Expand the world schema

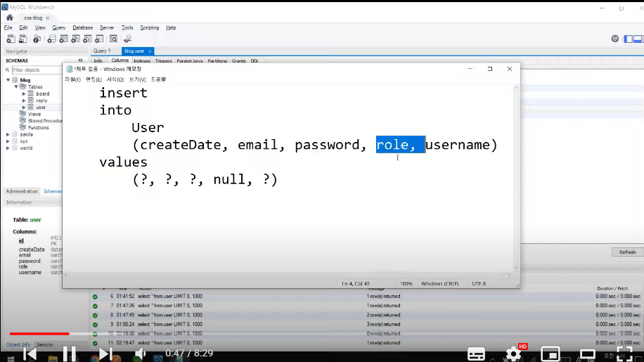pyautogui.click(x=8, y=148)
